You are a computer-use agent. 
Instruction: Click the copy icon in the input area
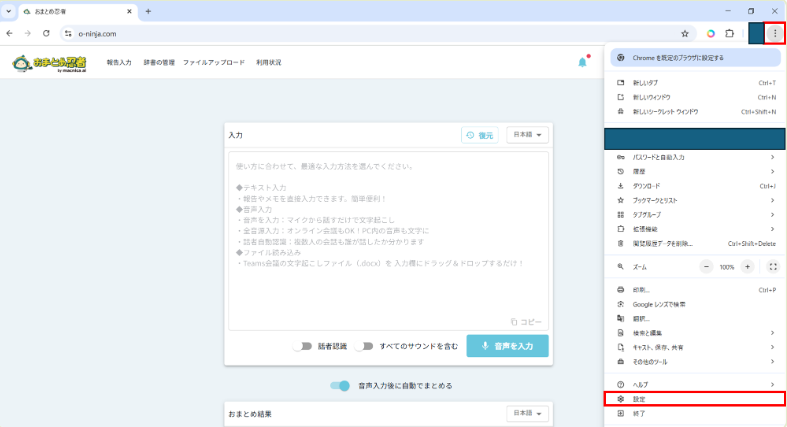point(514,322)
